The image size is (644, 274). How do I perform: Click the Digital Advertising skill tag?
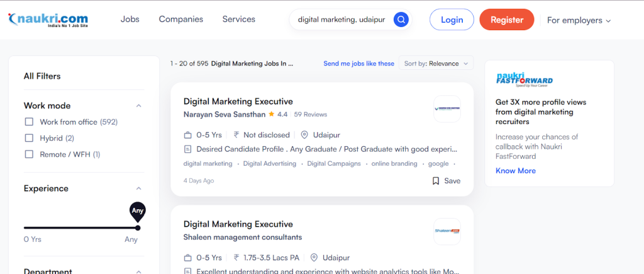(x=269, y=164)
